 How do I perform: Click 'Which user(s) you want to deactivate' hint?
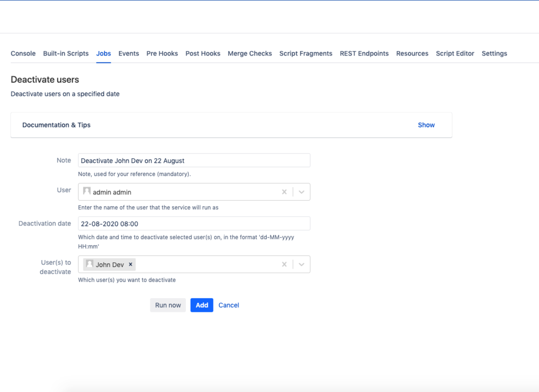click(x=127, y=280)
